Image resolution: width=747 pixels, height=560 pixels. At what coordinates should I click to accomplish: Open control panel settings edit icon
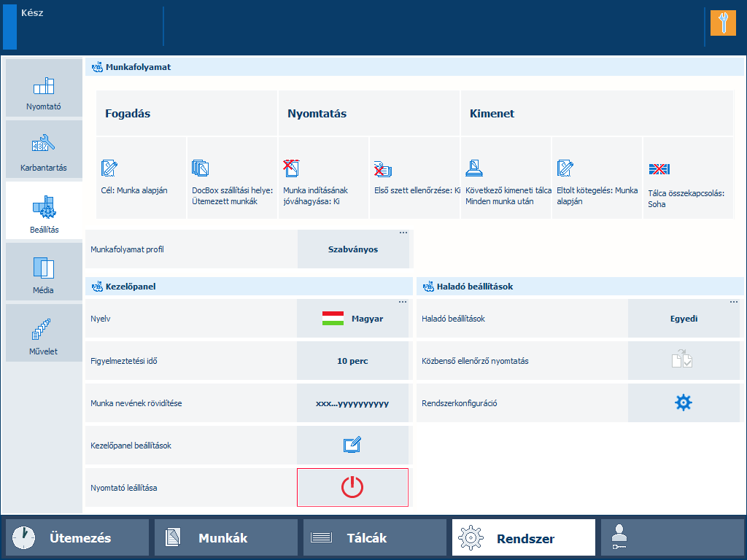[x=352, y=445]
